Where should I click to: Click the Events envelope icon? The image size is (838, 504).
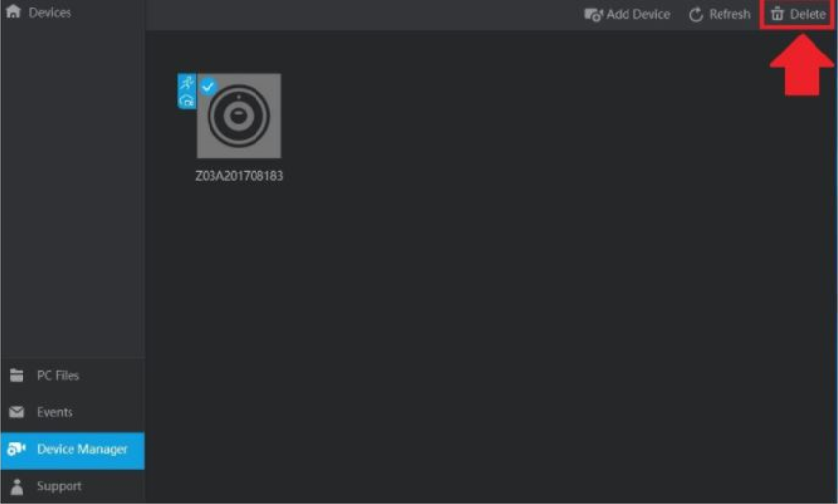(17, 412)
